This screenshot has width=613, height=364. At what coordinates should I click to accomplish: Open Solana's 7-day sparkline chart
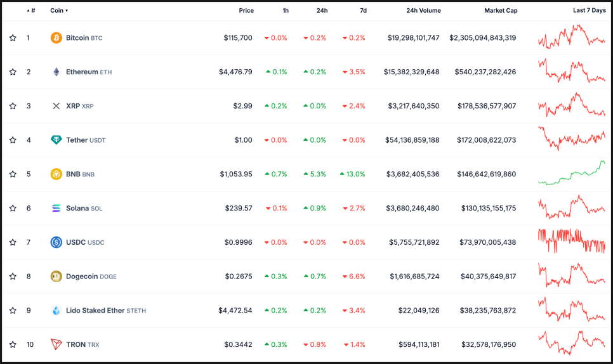coord(572,207)
